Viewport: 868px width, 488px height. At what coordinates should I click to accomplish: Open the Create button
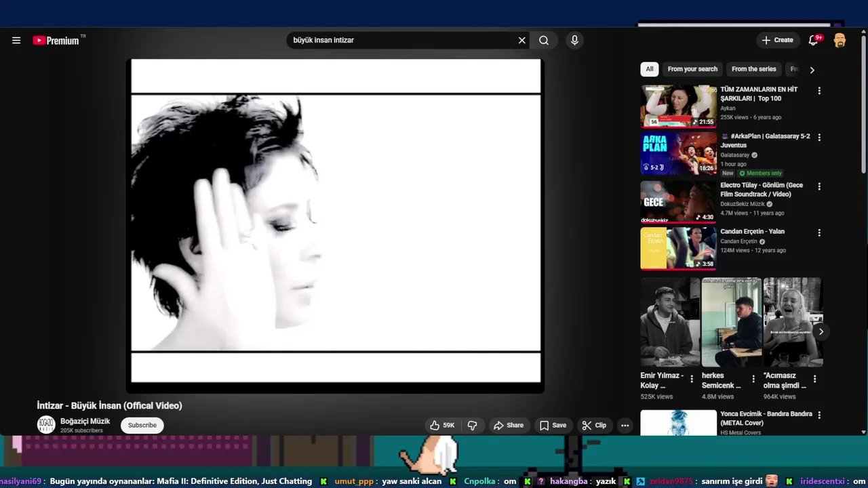pos(777,40)
